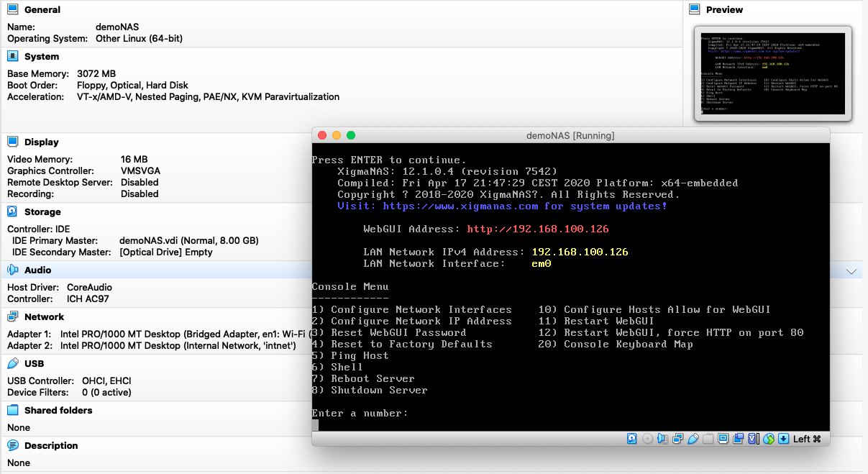Screen dimensions: 868x474
Task: Open the Display settings heading link
Action: click(x=42, y=142)
